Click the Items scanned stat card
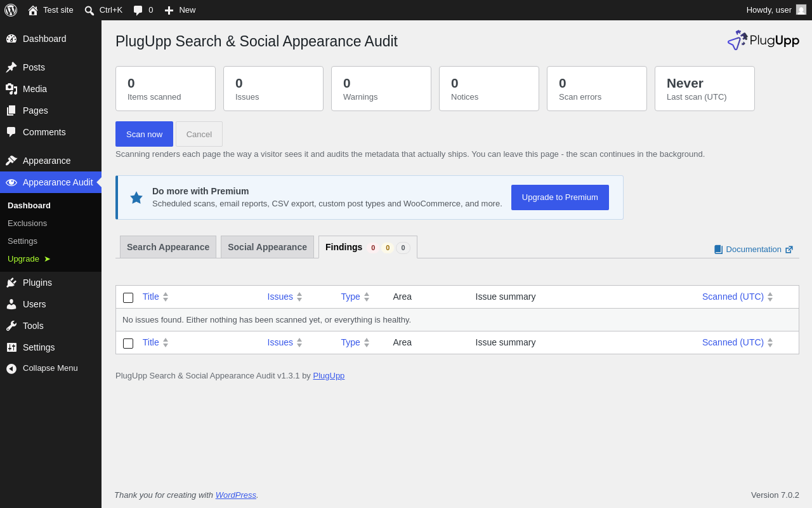Screen dimensions: 812x508 tap(166, 89)
